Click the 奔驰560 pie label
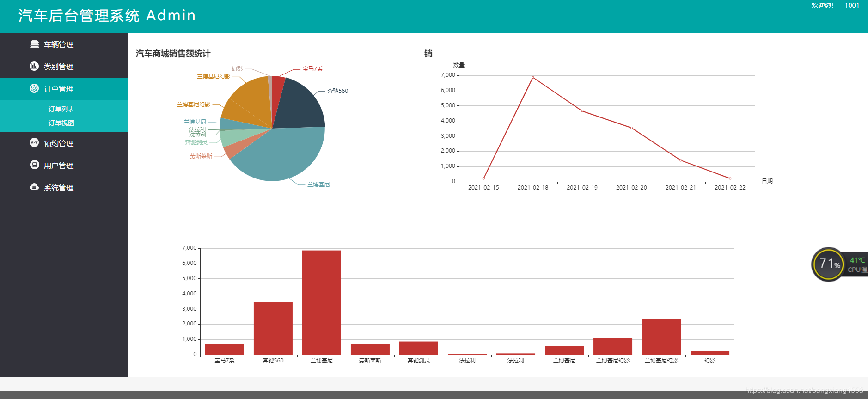The image size is (868, 399). [337, 91]
